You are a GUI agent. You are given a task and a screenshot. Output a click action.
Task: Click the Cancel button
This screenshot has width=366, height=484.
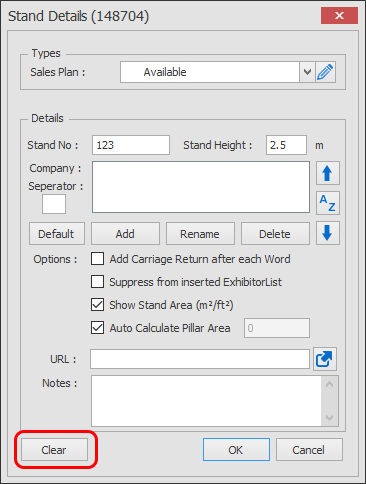pos(309,450)
